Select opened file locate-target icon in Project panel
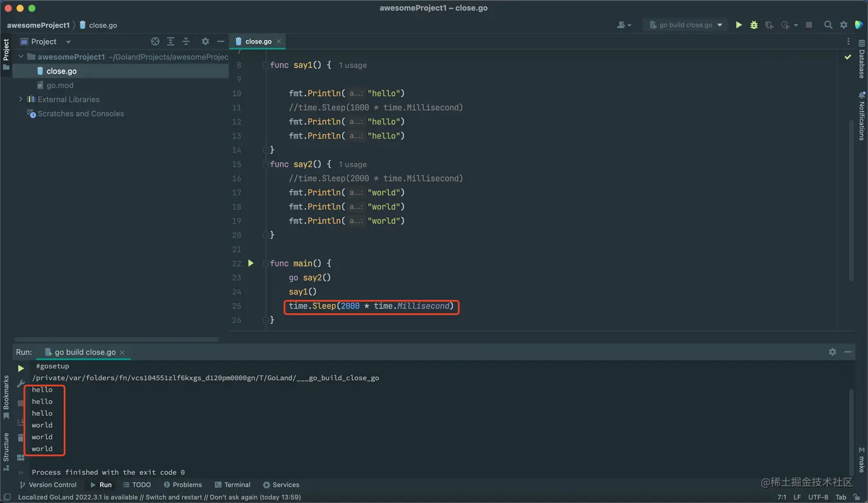Screen dimensions: 868x503 coord(155,41)
